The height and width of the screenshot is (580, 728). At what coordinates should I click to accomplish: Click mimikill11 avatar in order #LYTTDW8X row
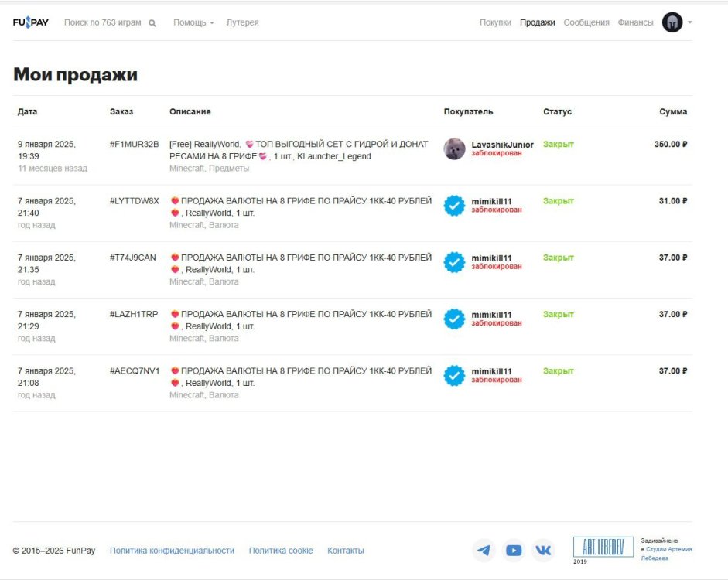click(x=455, y=206)
